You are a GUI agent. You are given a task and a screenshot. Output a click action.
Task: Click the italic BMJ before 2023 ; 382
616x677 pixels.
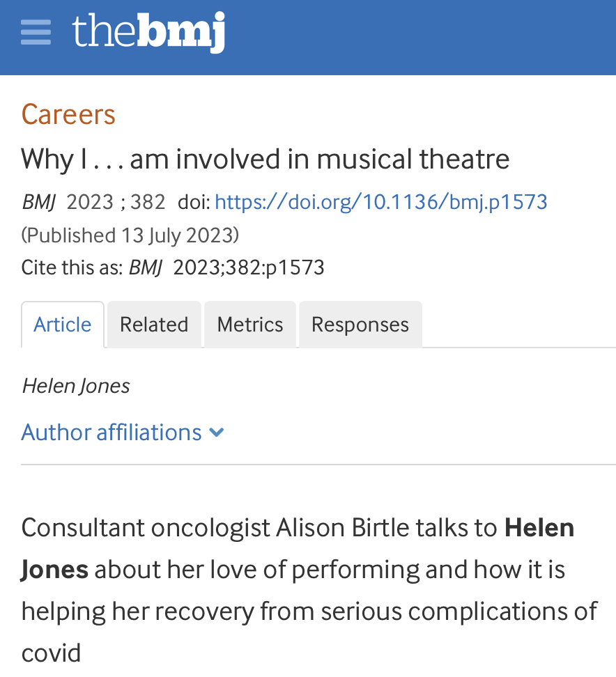coord(38,202)
